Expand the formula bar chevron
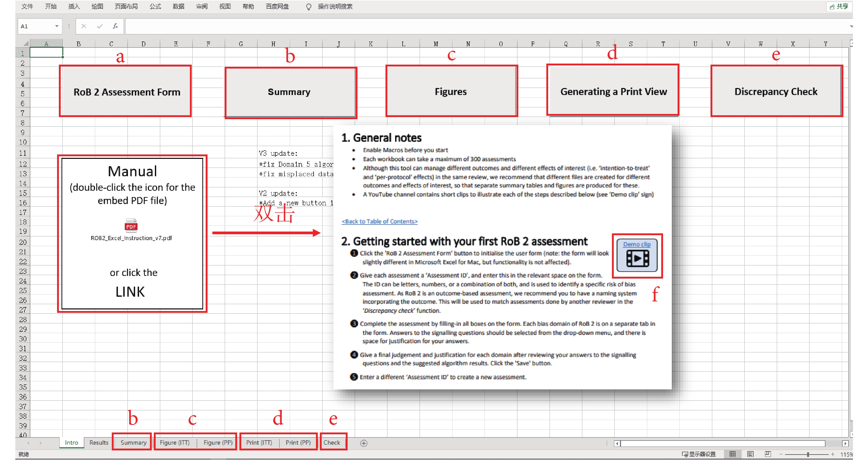Image resolution: width=868 pixels, height=460 pixels. 851,26
